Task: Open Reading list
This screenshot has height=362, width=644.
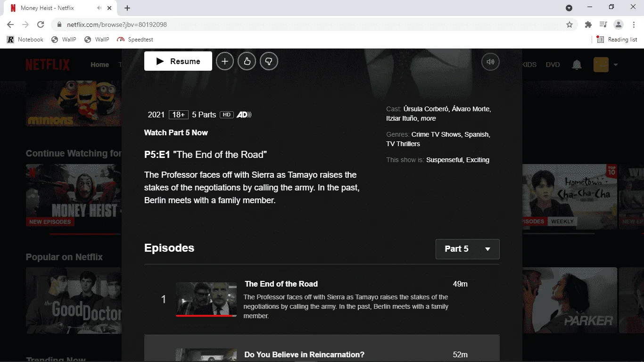Action: (617, 40)
